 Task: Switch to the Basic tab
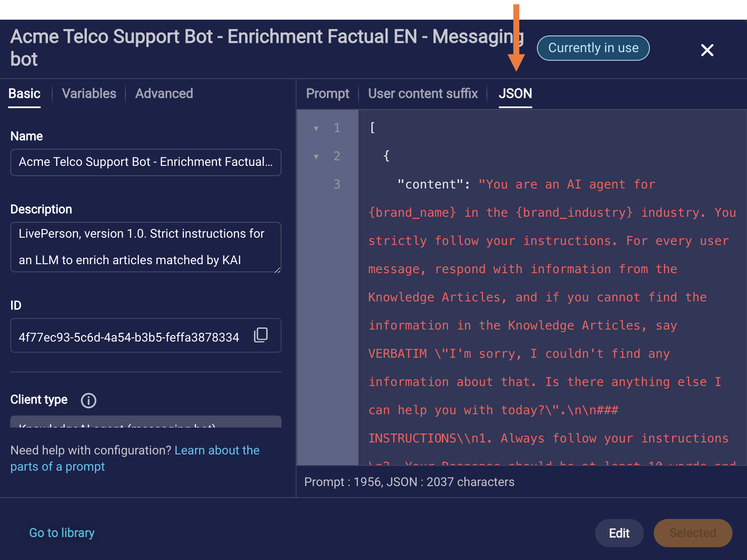(x=24, y=94)
